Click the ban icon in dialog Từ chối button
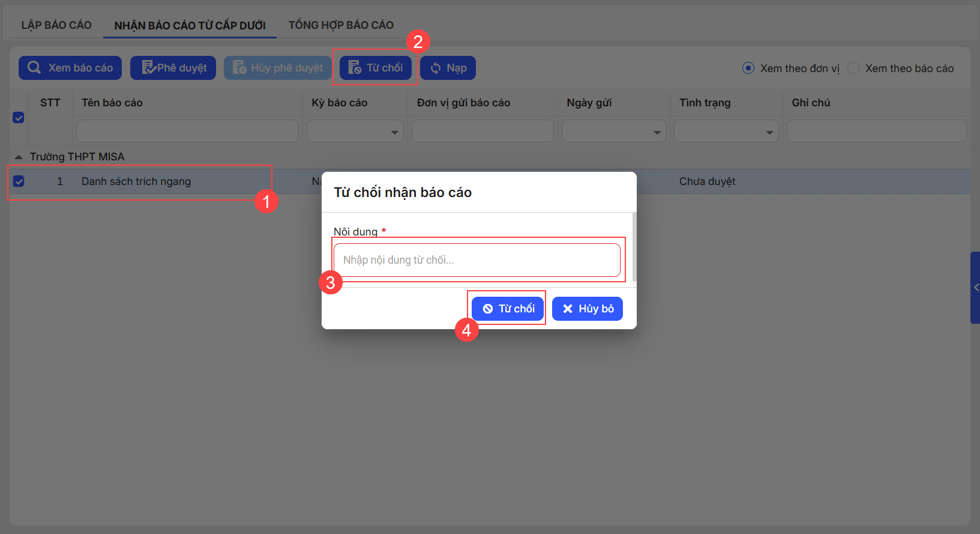 coord(488,309)
